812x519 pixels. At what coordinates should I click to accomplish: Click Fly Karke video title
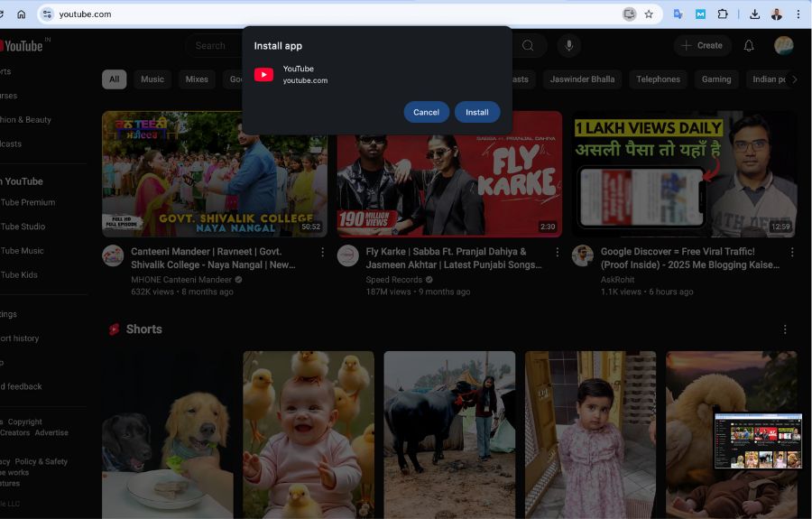[454, 258]
